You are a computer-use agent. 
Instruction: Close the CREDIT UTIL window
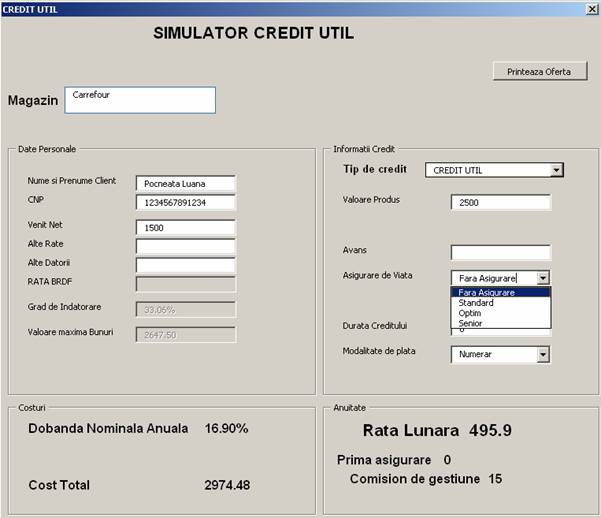592,8
